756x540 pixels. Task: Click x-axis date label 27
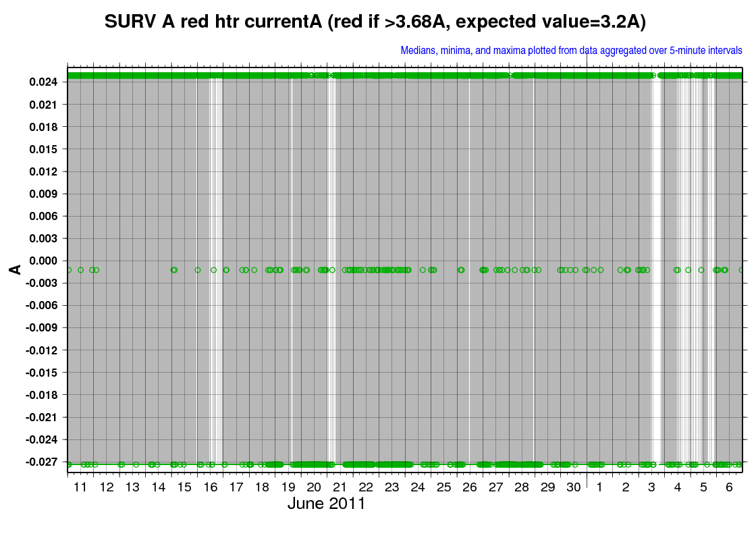[x=496, y=487]
